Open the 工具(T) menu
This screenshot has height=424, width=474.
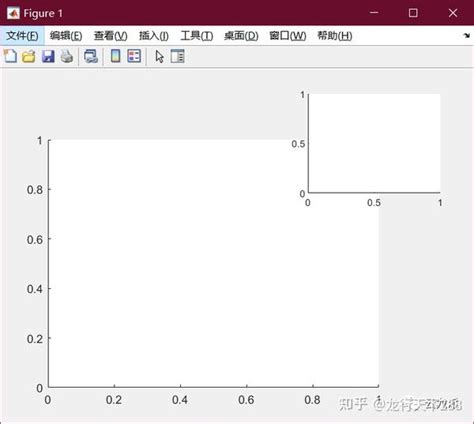click(x=197, y=36)
